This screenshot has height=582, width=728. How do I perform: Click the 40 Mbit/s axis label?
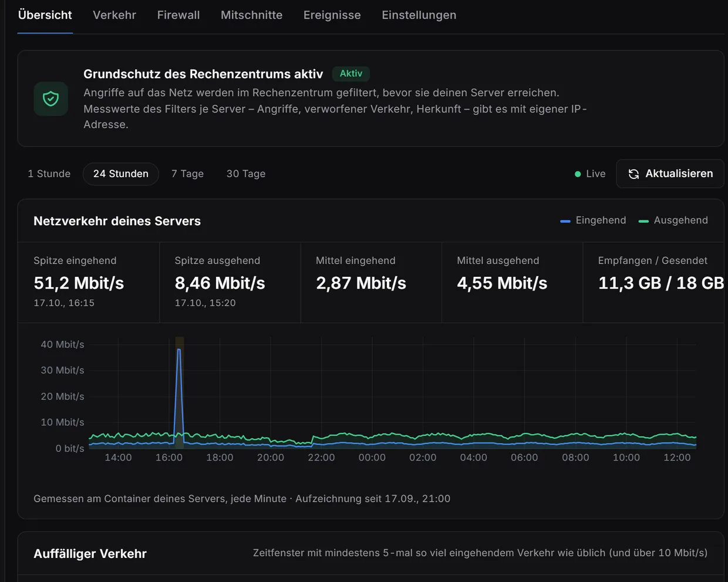coord(62,344)
